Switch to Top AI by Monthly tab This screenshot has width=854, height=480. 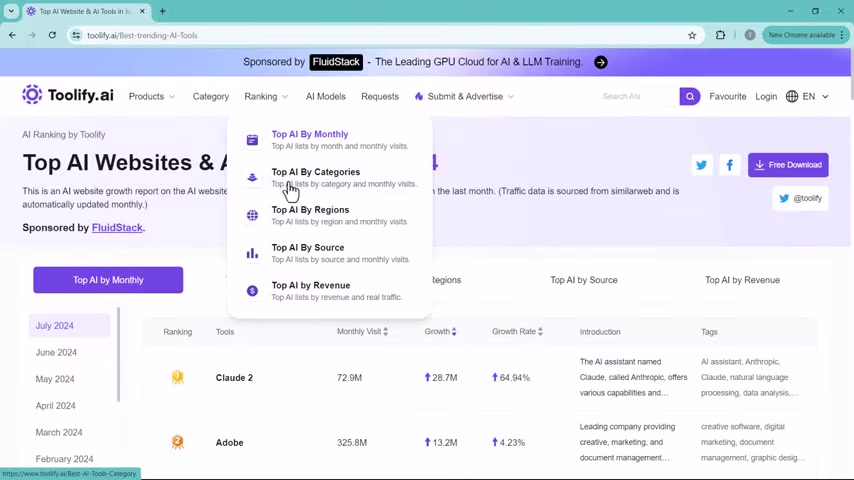[108, 280]
